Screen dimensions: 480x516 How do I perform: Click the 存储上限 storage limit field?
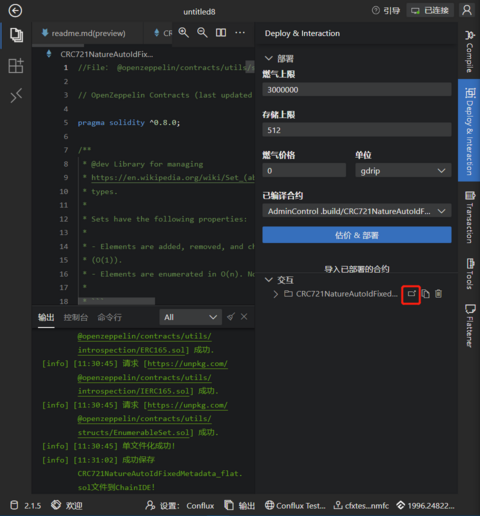pos(357,130)
